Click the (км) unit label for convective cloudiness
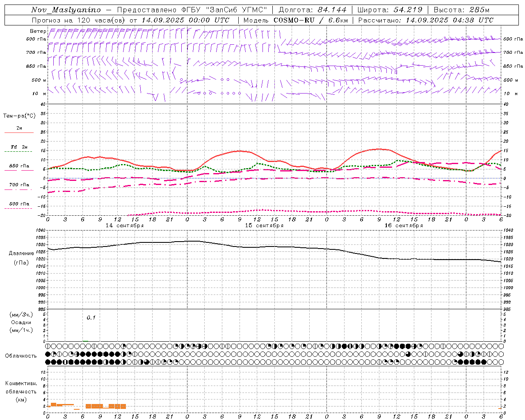Image resolution: width=525 pixels, height=420 pixels. (21, 399)
